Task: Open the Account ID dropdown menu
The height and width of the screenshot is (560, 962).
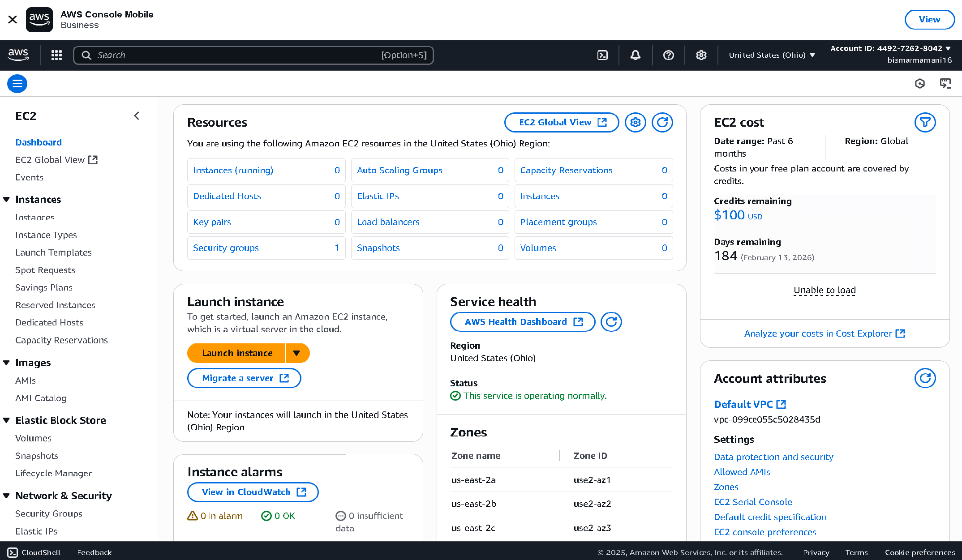Action: click(890, 48)
